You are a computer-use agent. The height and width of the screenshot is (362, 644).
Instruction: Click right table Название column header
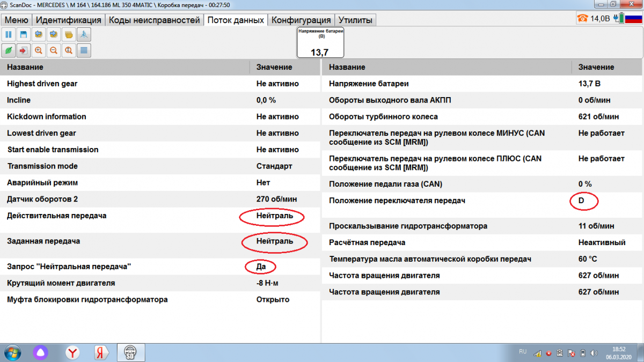pos(447,67)
